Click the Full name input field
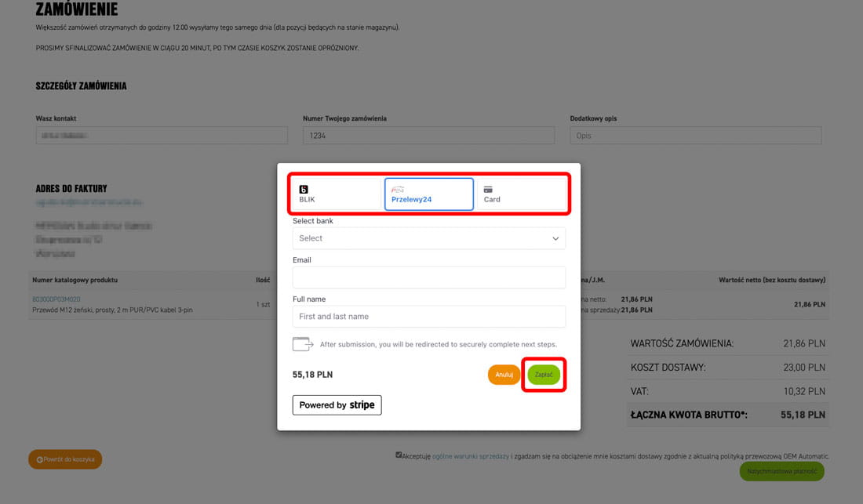This screenshot has height=504, width=863. [x=428, y=317]
